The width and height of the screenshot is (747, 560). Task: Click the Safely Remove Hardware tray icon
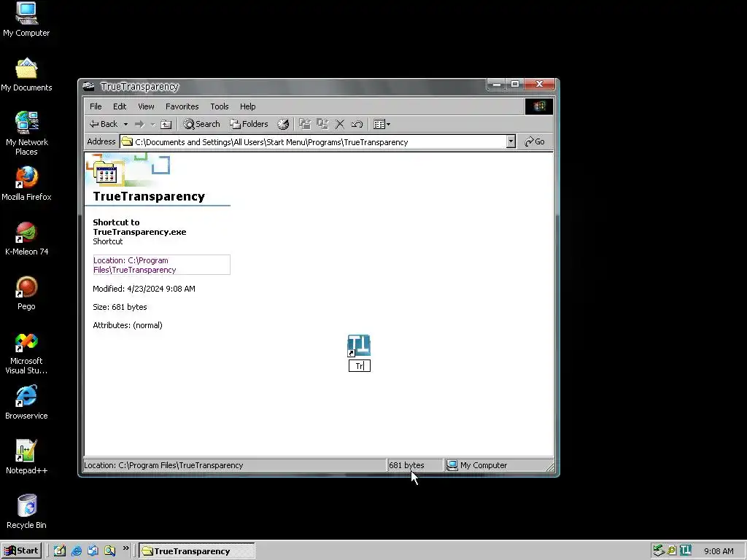659,551
